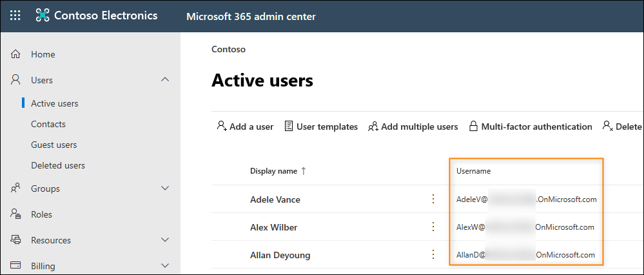Sort by Display name column header

273,171
